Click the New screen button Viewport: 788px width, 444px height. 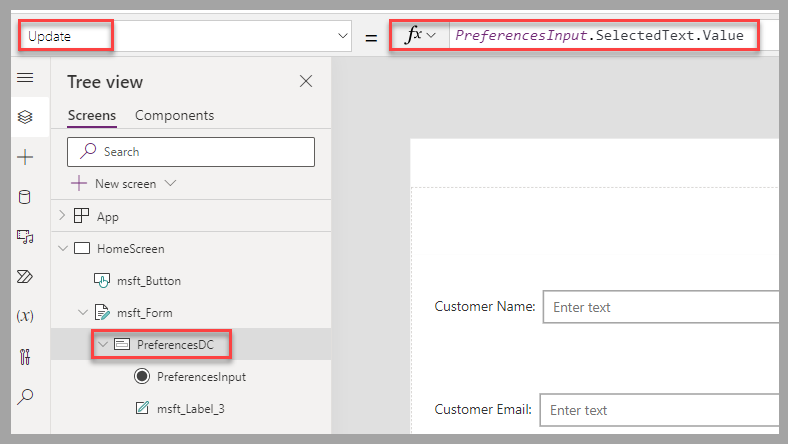[124, 184]
